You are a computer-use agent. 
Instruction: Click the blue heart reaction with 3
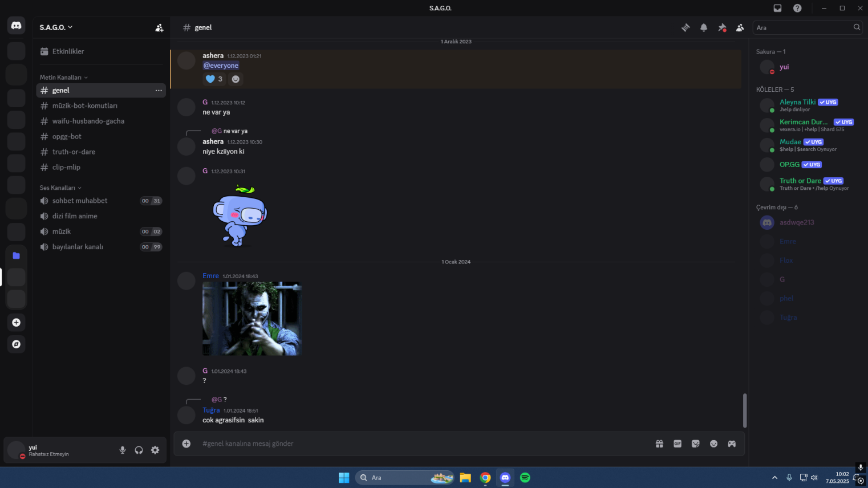click(214, 79)
